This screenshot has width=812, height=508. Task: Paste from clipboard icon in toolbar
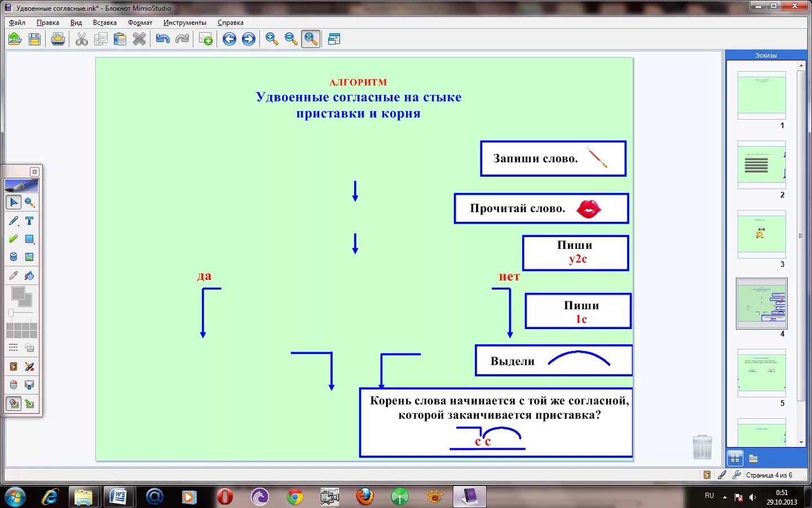coord(120,39)
